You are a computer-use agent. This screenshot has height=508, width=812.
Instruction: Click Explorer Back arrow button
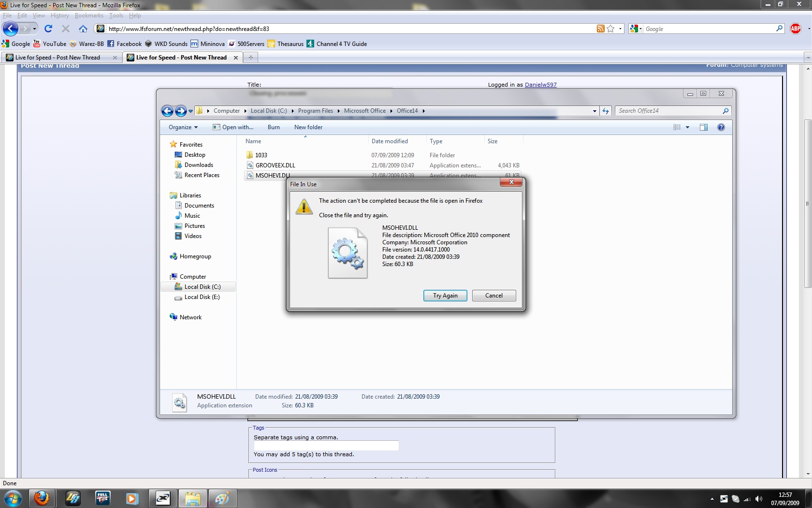(167, 111)
